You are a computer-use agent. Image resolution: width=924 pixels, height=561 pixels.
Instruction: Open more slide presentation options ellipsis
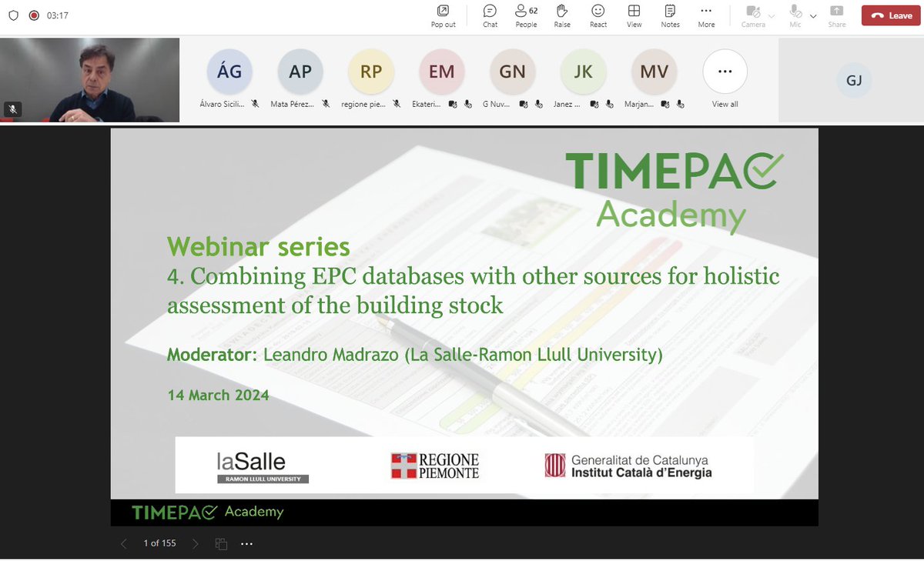click(x=246, y=543)
